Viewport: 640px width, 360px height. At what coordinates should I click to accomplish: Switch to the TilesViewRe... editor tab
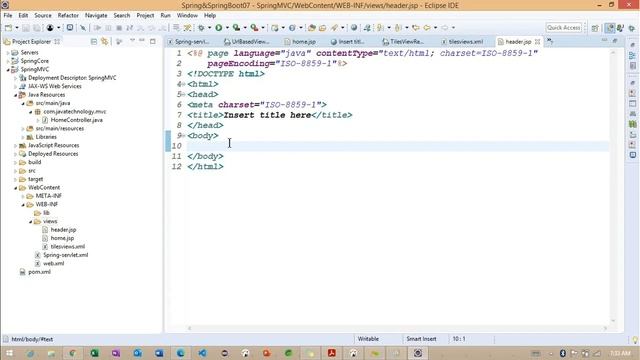click(403, 42)
